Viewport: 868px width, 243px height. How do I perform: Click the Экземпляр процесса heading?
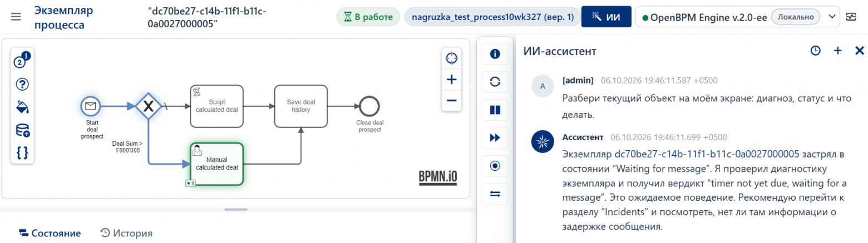(64, 17)
